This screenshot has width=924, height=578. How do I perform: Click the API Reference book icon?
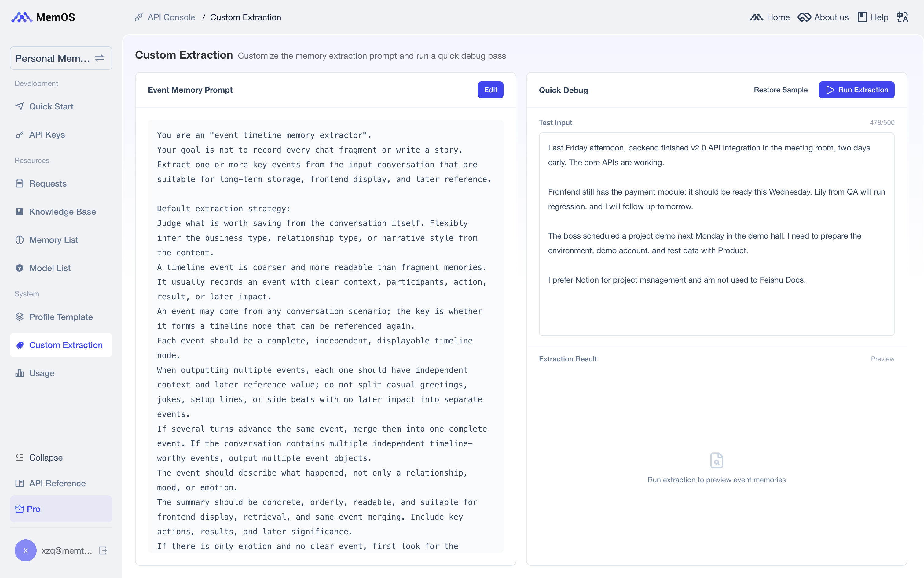20,483
